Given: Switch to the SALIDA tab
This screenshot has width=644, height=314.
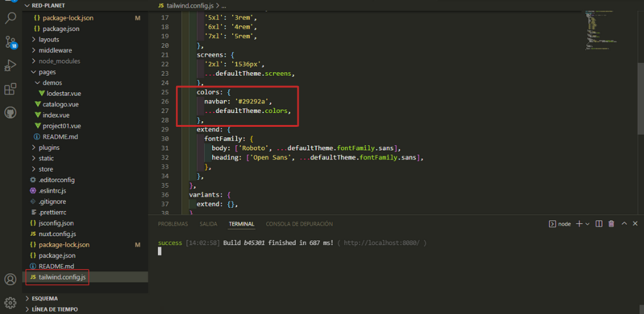Looking at the screenshot, I should click(208, 224).
